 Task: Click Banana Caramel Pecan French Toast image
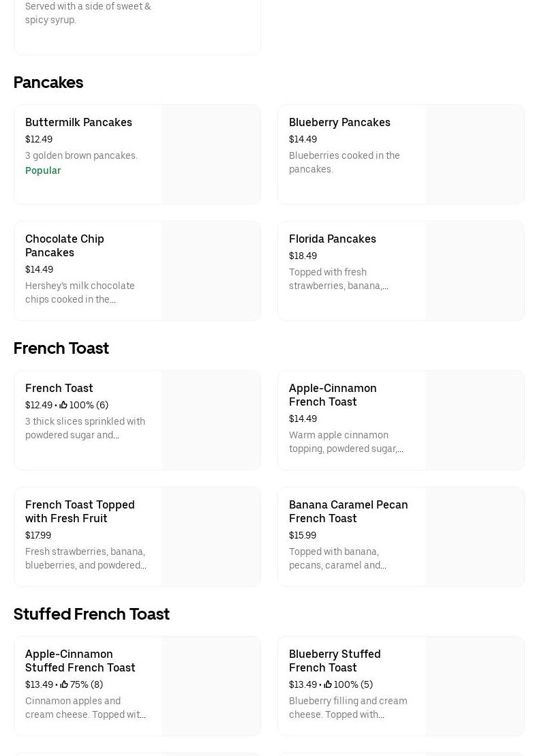[x=474, y=537]
